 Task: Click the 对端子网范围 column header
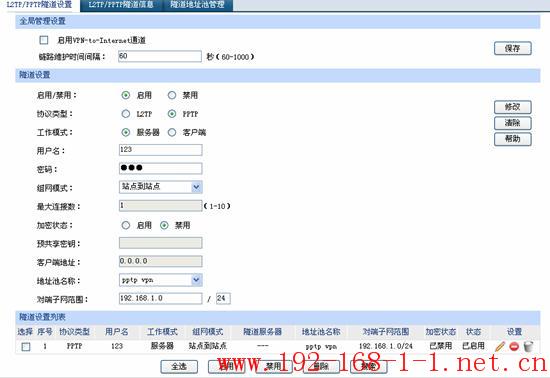(386, 332)
